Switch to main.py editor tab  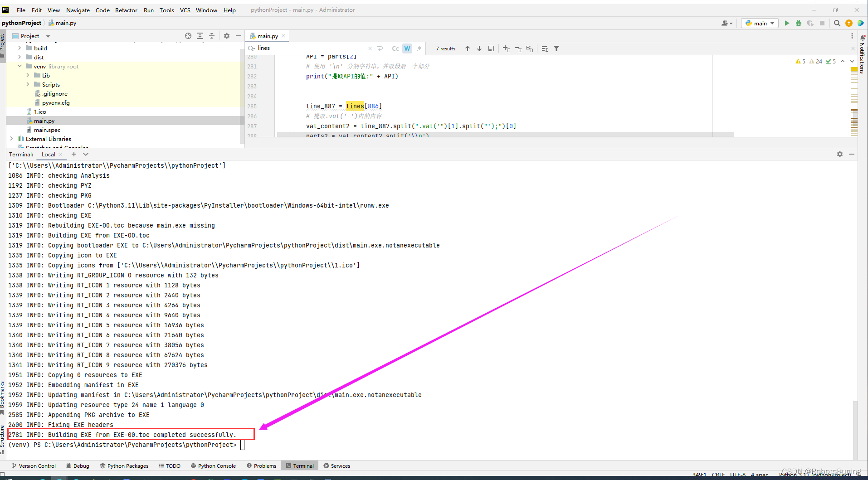pyautogui.click(x=268, y=36)
